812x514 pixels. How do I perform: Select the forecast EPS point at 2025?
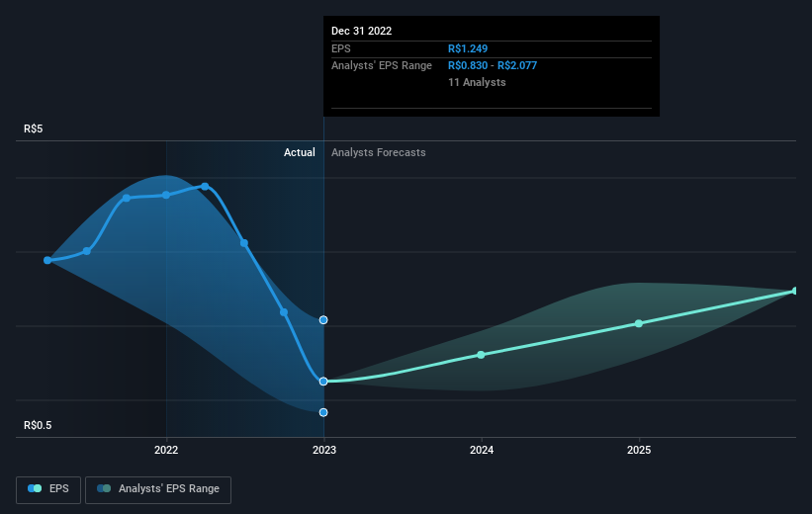pos(639,323)
